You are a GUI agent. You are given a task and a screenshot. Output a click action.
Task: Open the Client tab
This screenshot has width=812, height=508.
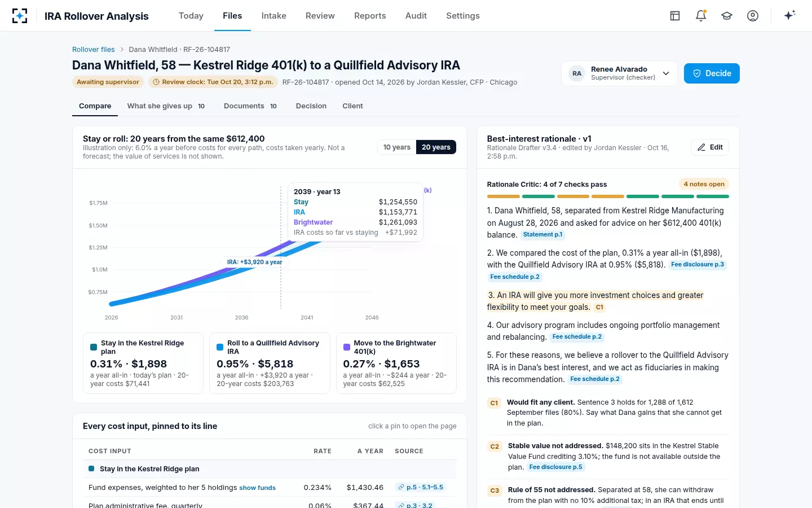(352, 106)
